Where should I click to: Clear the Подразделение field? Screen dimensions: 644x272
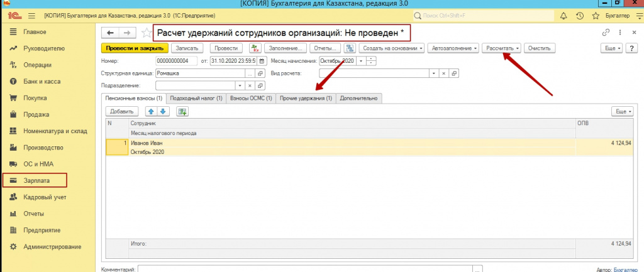point(250,85)
